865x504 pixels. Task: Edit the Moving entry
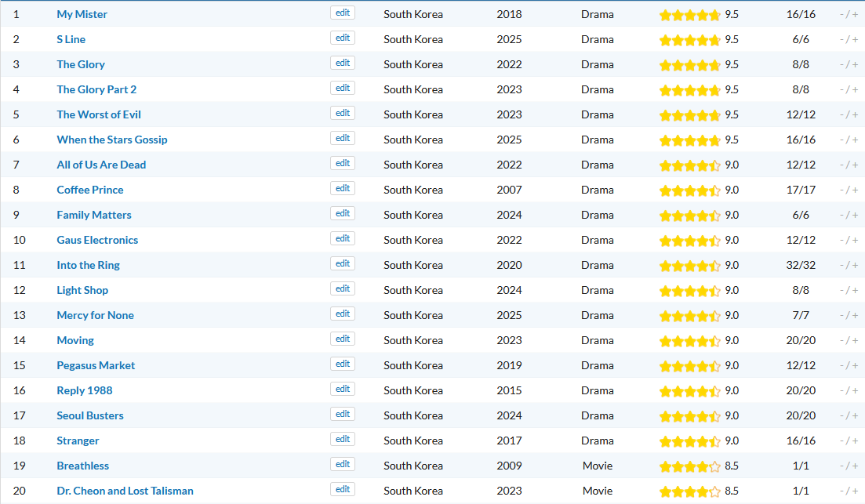coord(343,339)
